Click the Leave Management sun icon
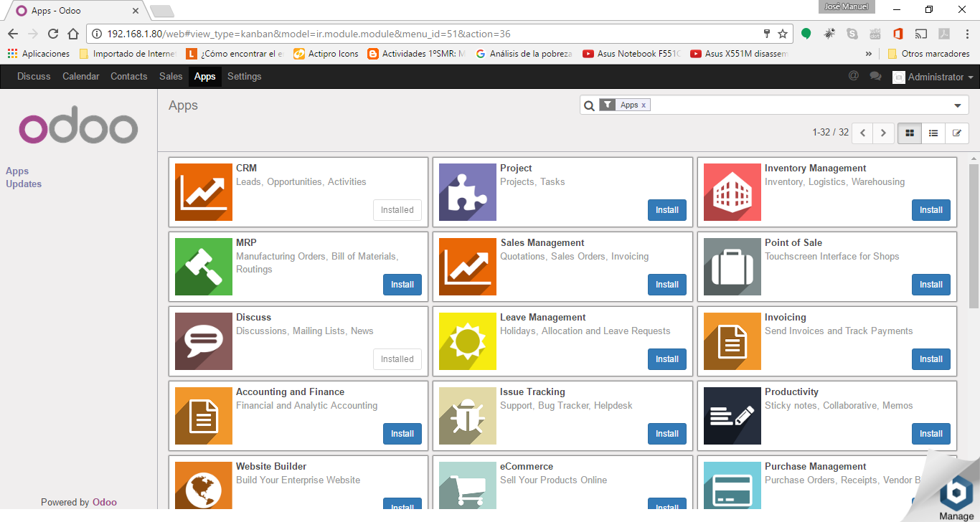 tap(468, 341)
